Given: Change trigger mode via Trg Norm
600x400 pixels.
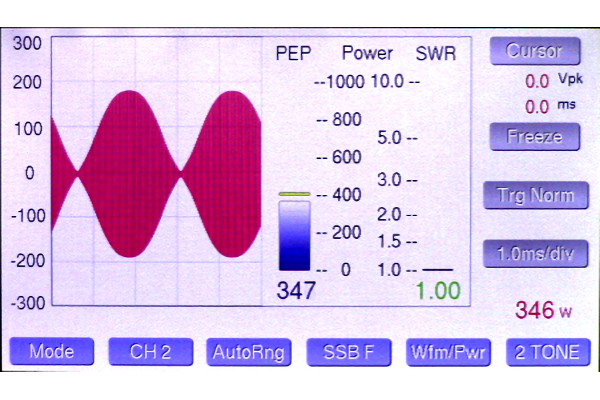Looking at the screenshot, I should [x=536, y=195].
